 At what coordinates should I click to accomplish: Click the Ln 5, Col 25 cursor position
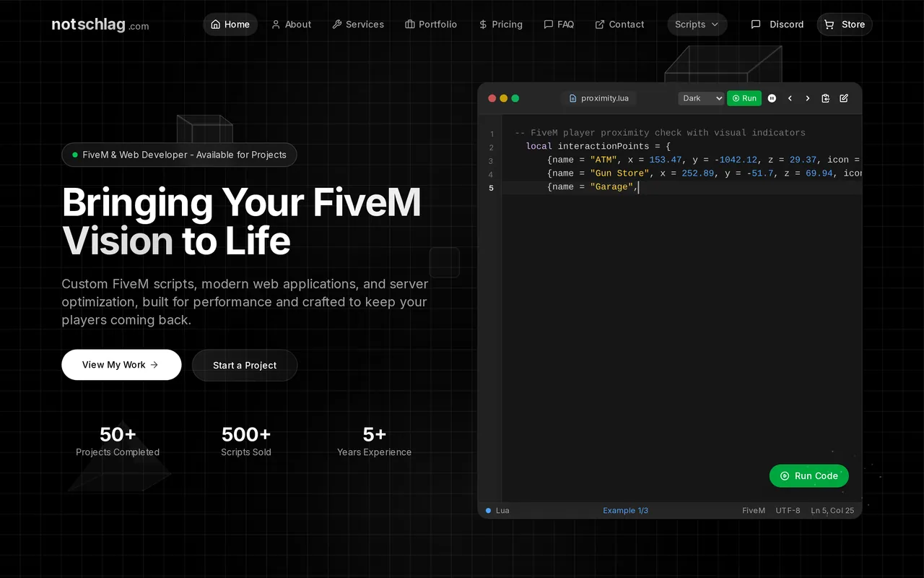click(832, 510)
